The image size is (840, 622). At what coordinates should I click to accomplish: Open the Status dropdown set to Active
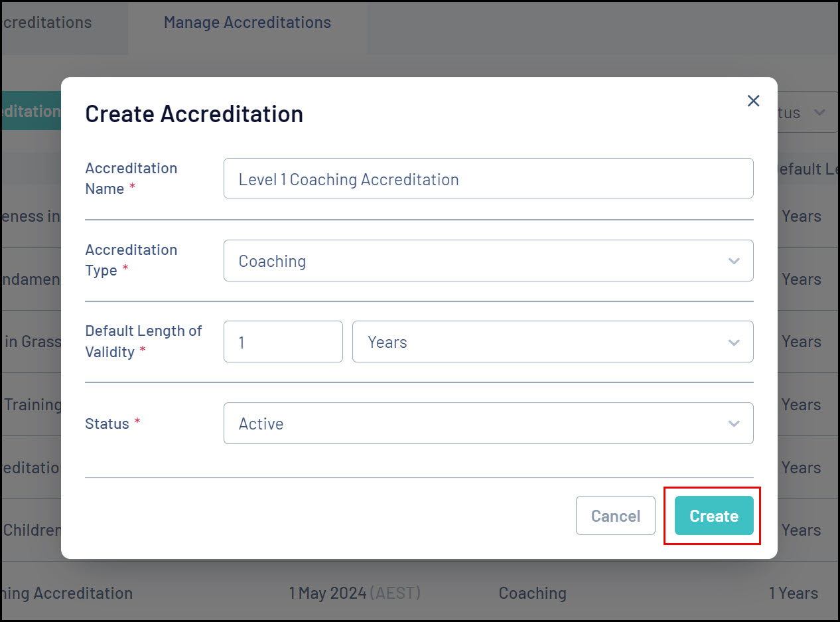[488, 424]
